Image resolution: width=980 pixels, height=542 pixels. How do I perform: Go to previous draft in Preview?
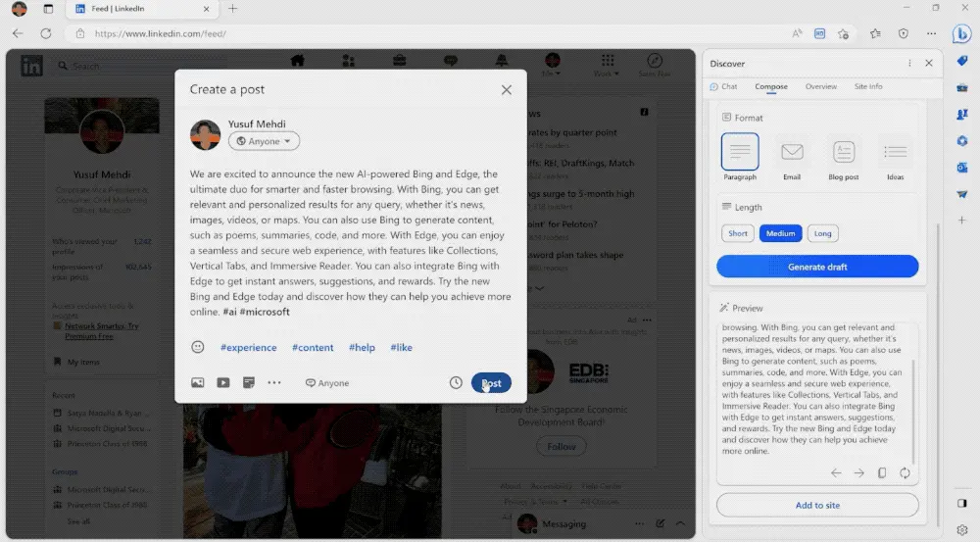click(x=836, y=473)
